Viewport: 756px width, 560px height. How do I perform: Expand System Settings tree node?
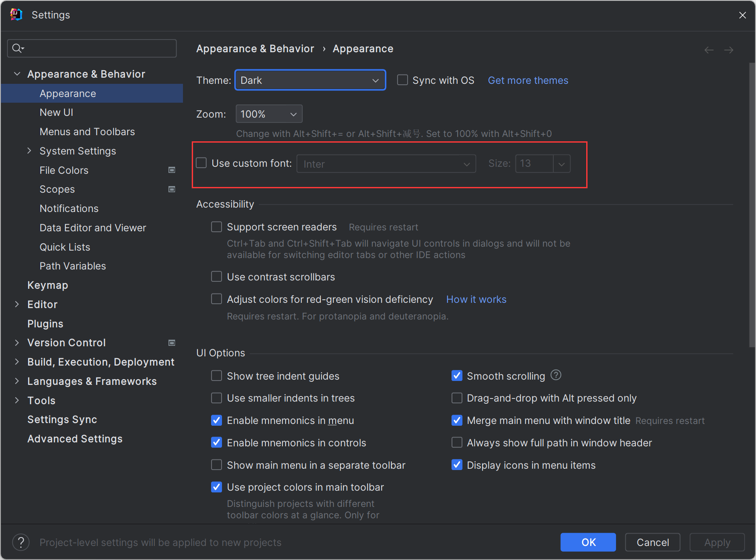[x=29, y=151]
